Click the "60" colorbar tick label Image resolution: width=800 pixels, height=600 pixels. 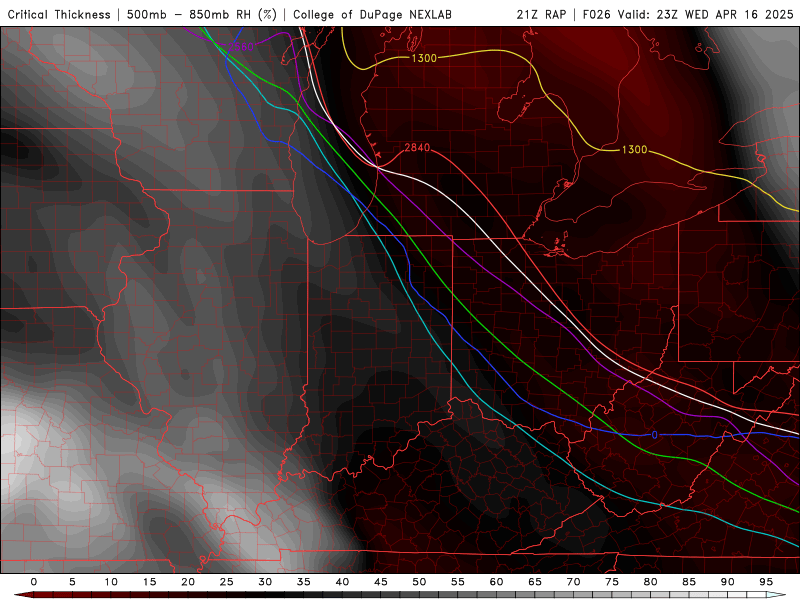coord(496,582)
